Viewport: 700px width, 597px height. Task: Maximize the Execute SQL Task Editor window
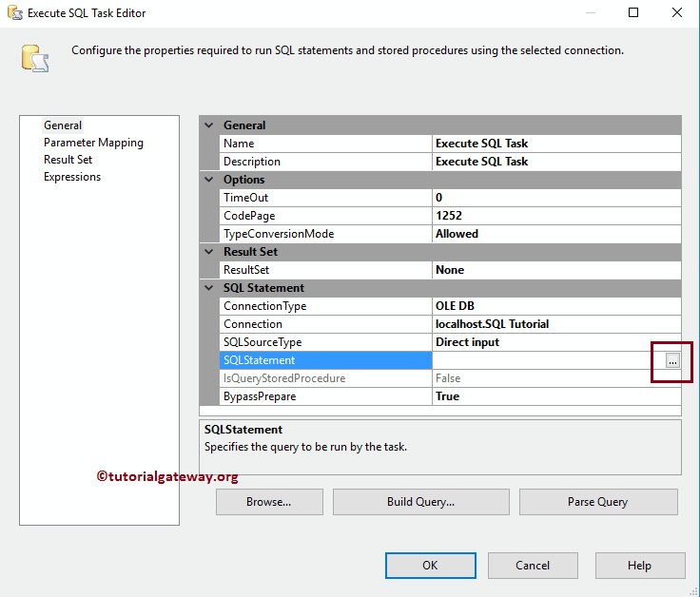tap(633, 12)
